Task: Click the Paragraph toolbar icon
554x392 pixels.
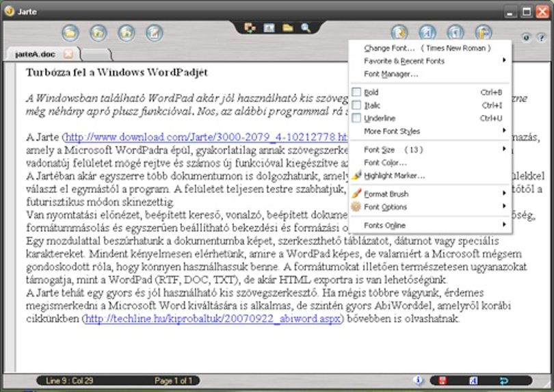Action: click(456, 33)
